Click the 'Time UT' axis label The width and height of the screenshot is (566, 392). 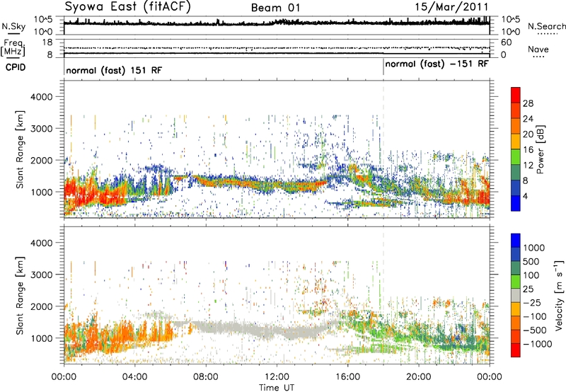tap(277, 387)
